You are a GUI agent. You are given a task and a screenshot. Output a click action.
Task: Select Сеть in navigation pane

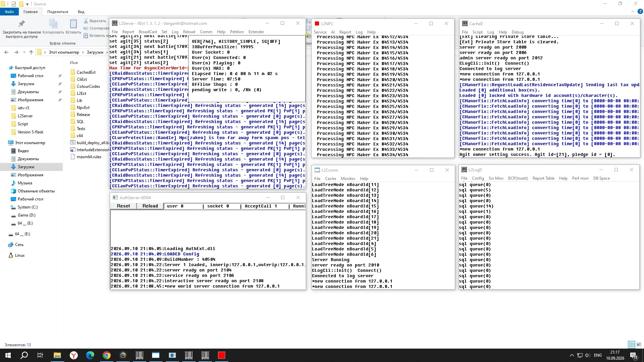pos(19,245)
